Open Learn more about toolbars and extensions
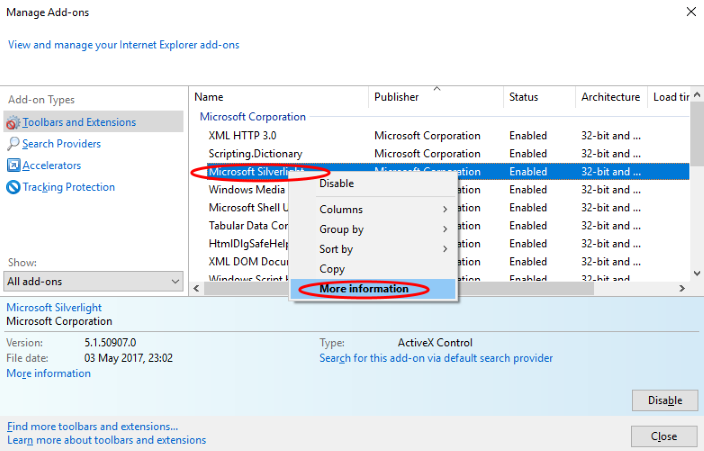Viewport: 704px width, 451px height. [x=106, y=440]
